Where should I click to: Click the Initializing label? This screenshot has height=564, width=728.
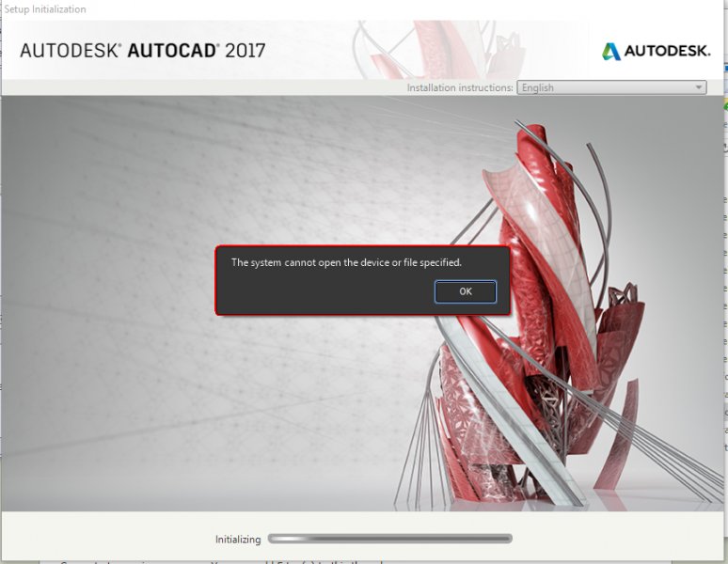[x=238, y=540]
